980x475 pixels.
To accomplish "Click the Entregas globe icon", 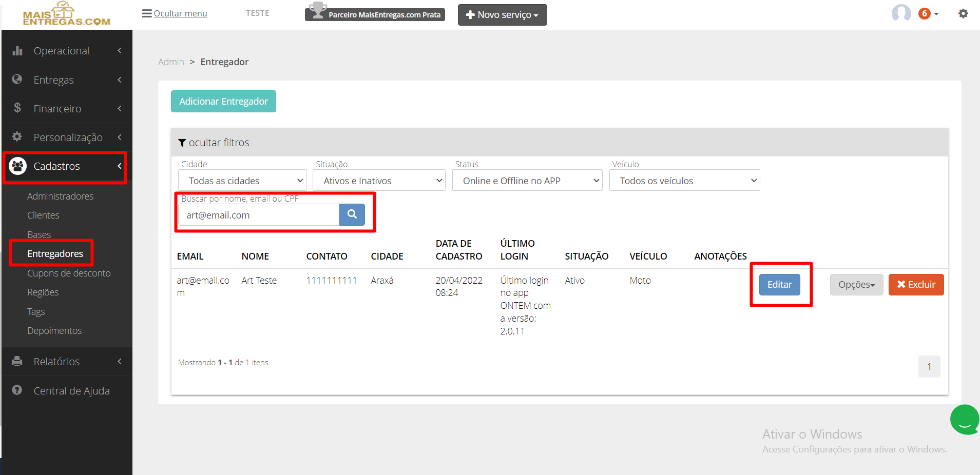I will [17, 79].
